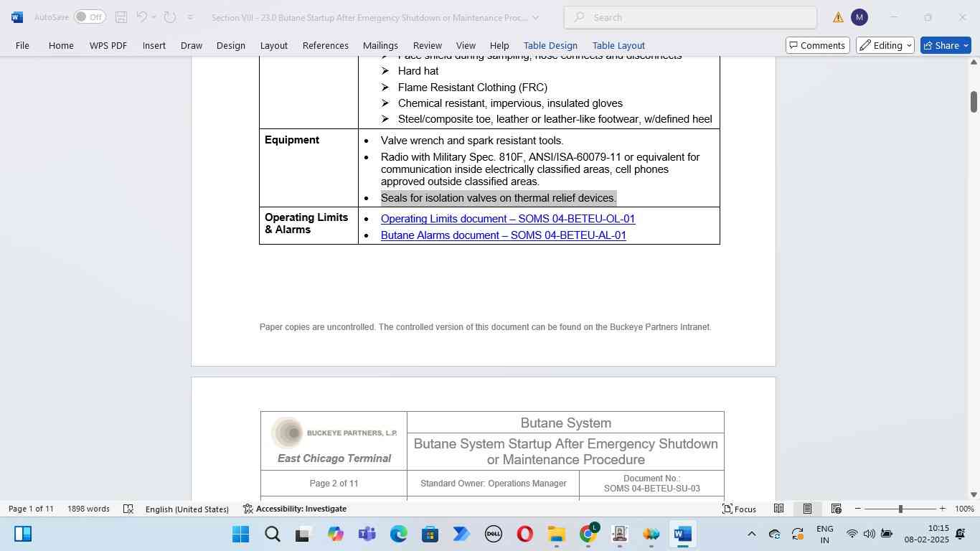
Task: Open the warning alert icon
Action: tap(838, 17)
